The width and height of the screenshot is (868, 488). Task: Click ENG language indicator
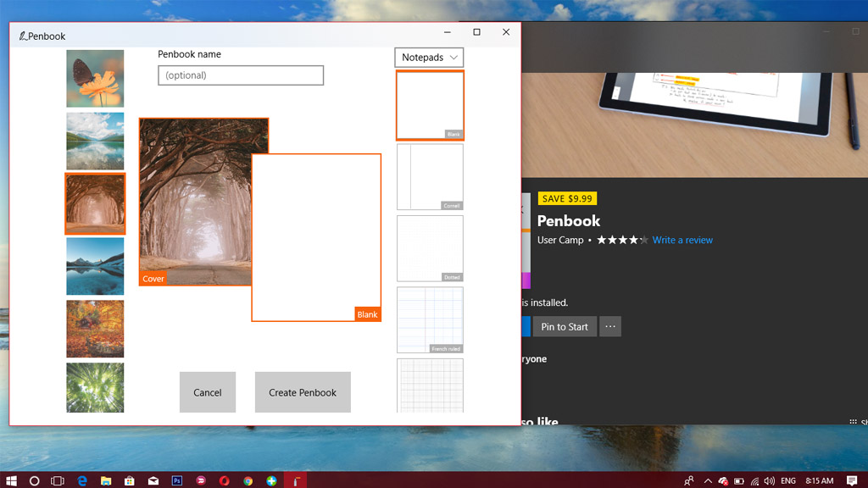click(x=788, y=481)
